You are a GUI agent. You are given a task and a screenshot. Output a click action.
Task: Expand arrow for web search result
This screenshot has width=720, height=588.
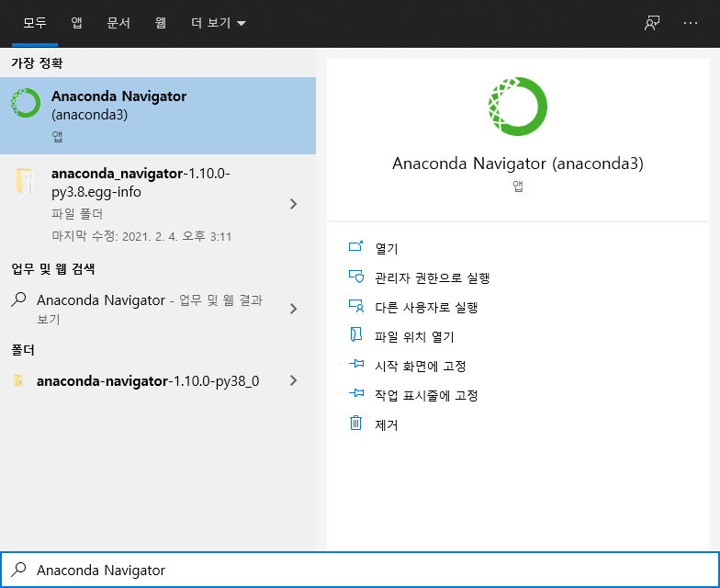pyautogui.click(x=294, y=309)
